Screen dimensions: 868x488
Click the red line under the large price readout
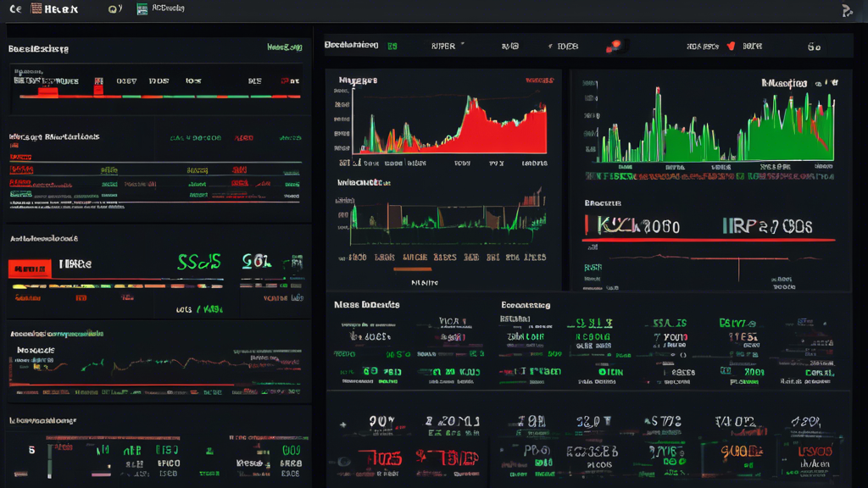(x=709, y=240)
